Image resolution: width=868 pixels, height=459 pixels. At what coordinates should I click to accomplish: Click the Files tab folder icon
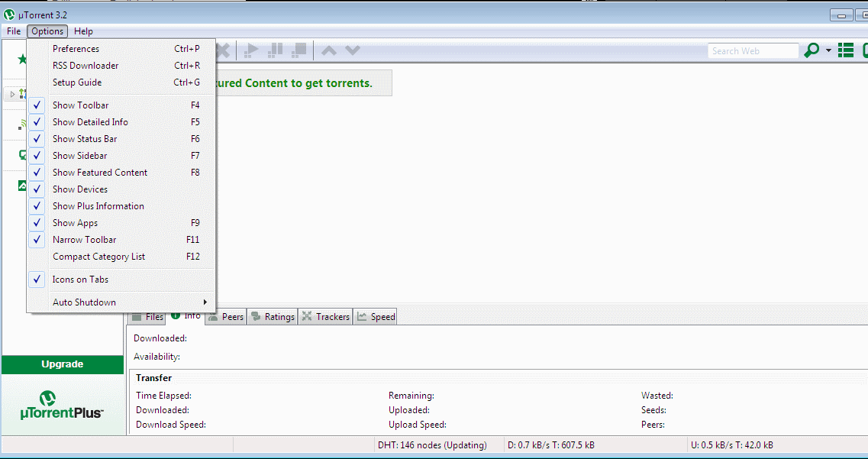click(137, 317)
